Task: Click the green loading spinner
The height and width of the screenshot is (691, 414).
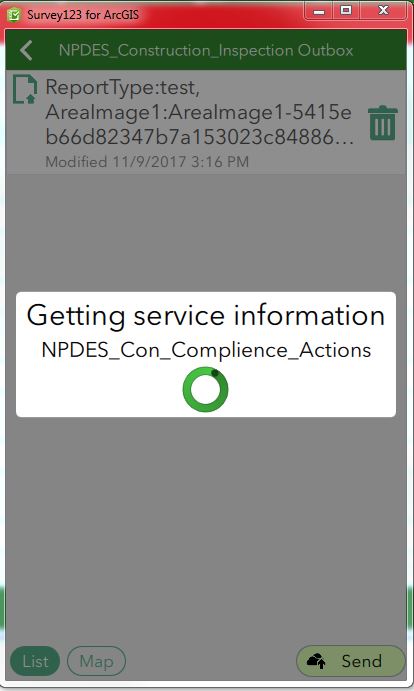Action: [x=205, y=389]
